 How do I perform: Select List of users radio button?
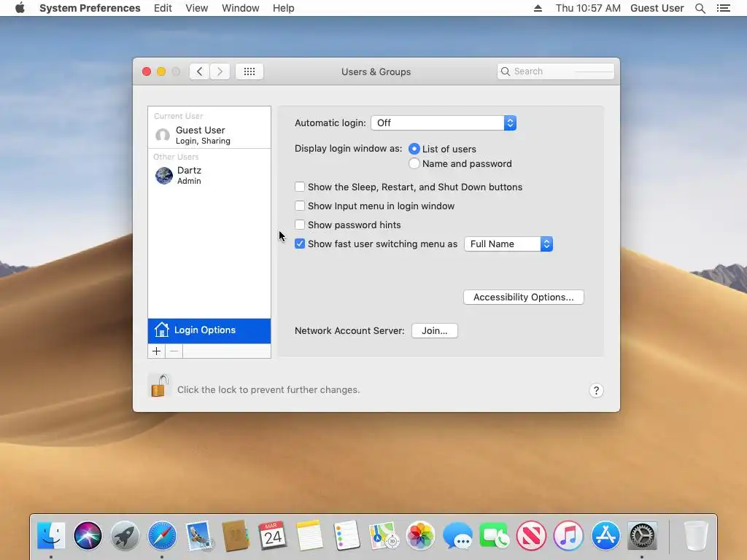414,149
